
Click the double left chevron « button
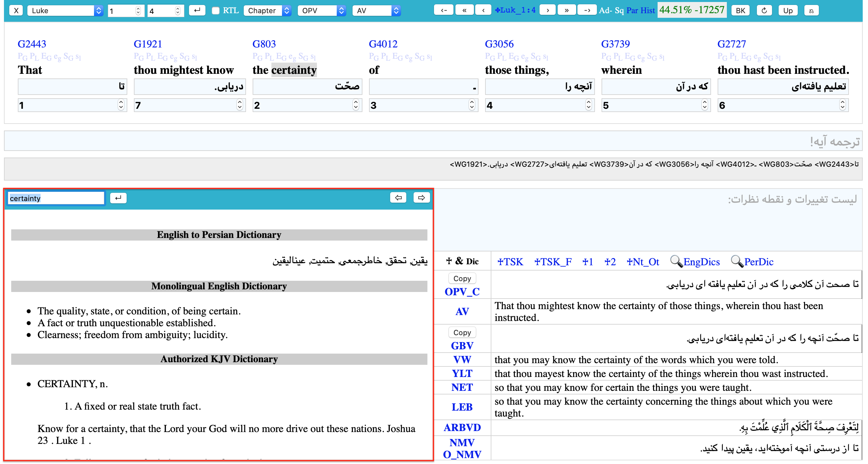tap(465, 10)
